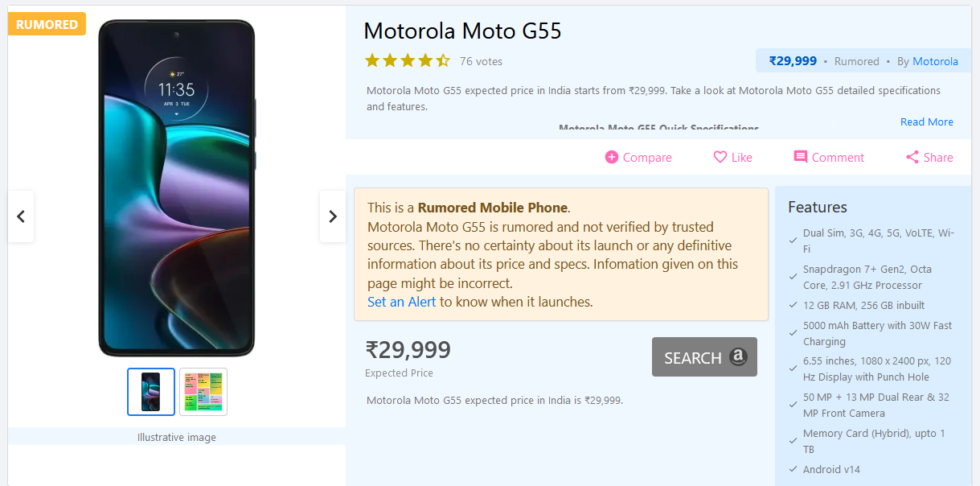Expand description with Read More
The width and height of the screenshot is (980, 486).
(x=926, y=122)
